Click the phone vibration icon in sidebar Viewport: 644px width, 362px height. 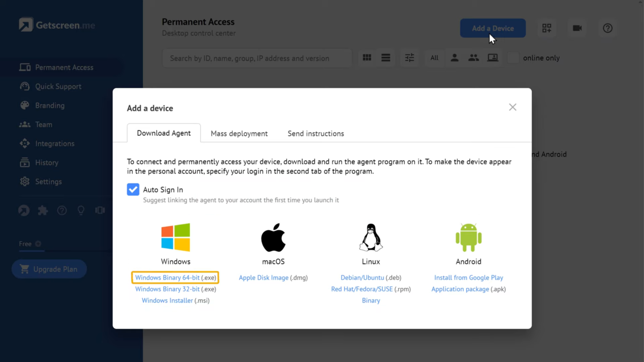click(x=100, y=211)
